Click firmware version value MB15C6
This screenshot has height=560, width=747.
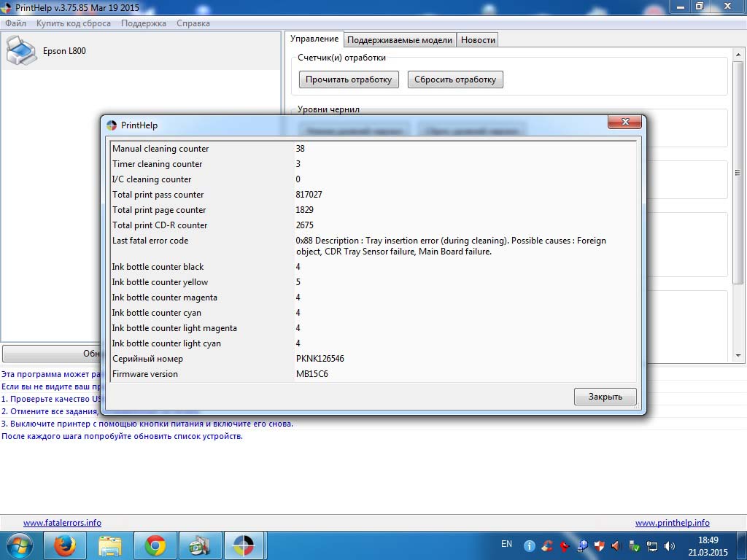[x=312, y=374]
